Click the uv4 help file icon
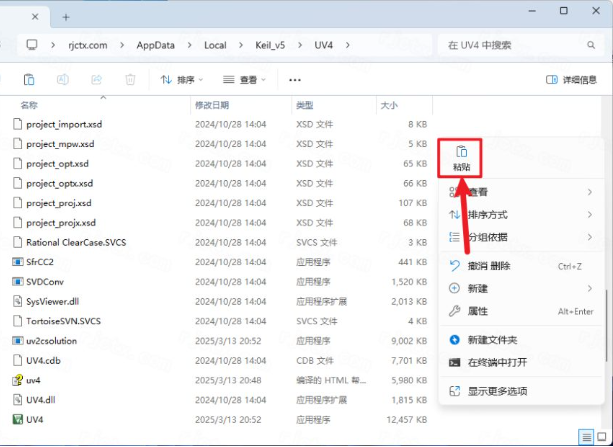This screenshot has height=447, width=613. coord(17,380)
